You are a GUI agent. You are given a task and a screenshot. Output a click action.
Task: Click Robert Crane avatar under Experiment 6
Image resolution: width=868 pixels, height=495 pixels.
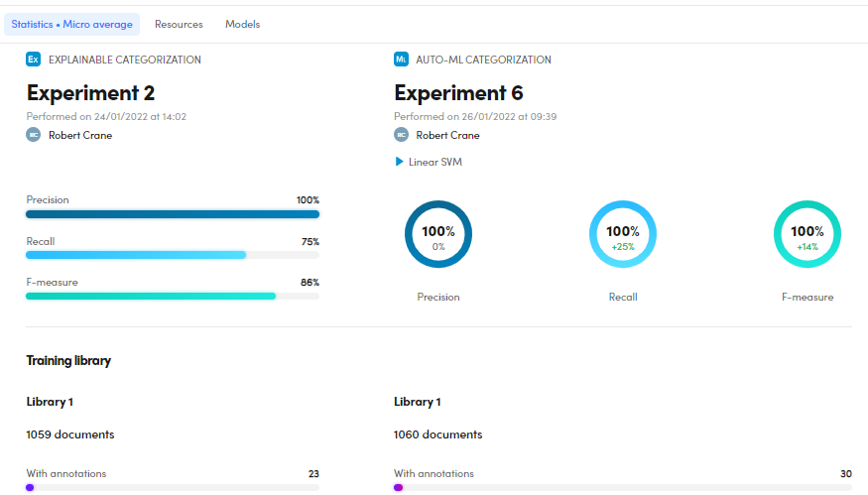(x=401, y=135)
